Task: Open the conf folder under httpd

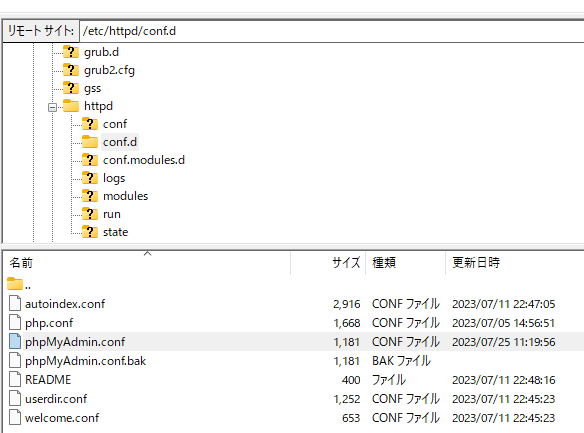Action: (115, 124)
